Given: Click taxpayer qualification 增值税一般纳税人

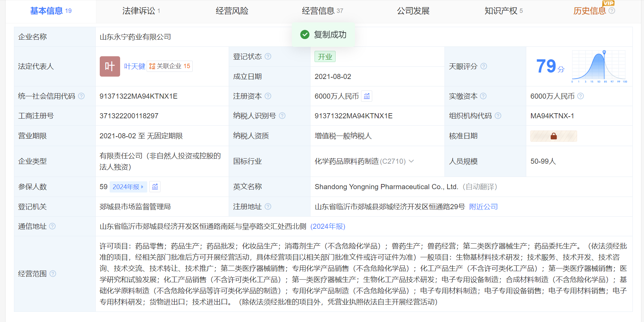Looking at the screenshot, I should (x=343, y=136).
